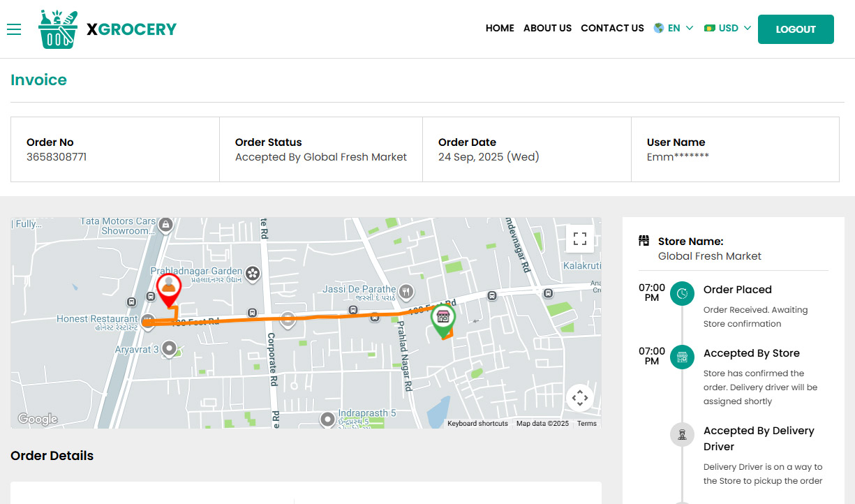This screenshot has width=855, height=504.
Task: Click the Accepted By Delivery Driver icon
Action: (682, 434)
